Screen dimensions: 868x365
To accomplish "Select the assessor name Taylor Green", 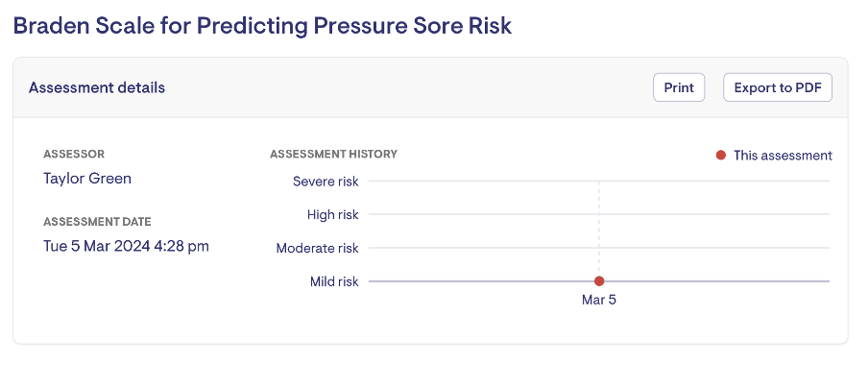I will (x=87, y=179).
